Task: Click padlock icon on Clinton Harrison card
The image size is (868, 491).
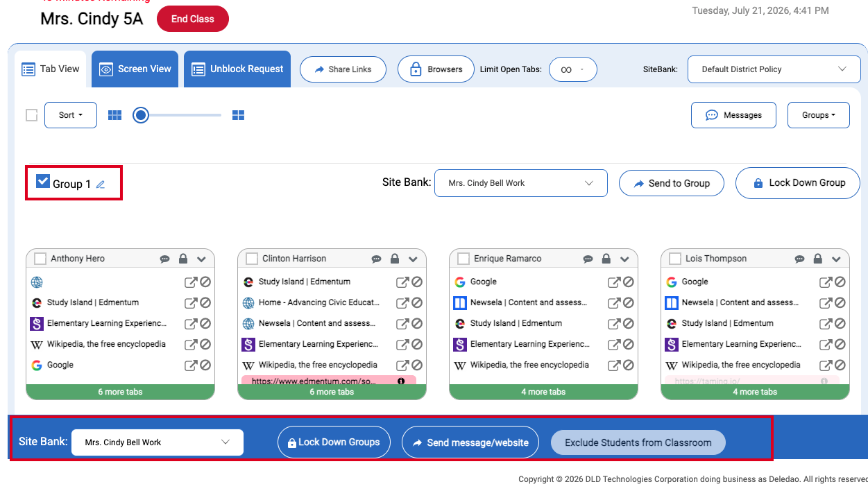Action: [x=395, y=259]
